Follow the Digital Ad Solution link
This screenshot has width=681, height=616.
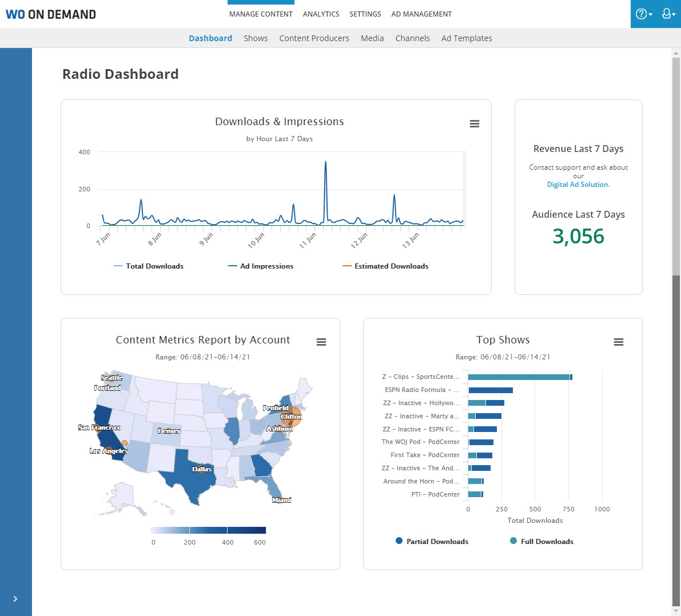click(578, 185)
